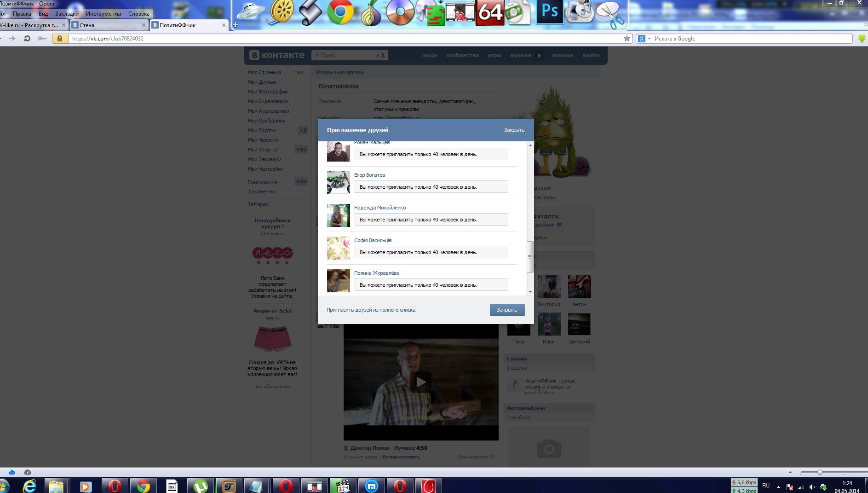Adjust the page zoom slider
The width and height of the screenshot is (868, 493).
tap(820, 472)
